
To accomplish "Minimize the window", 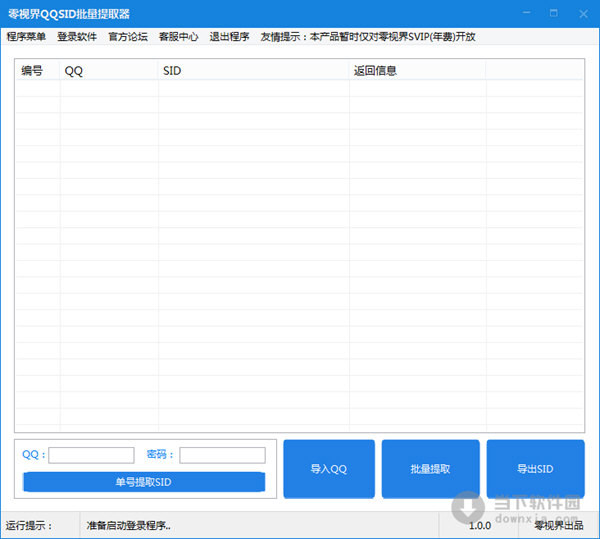I will pyautogui.click(x=527, y=13).
